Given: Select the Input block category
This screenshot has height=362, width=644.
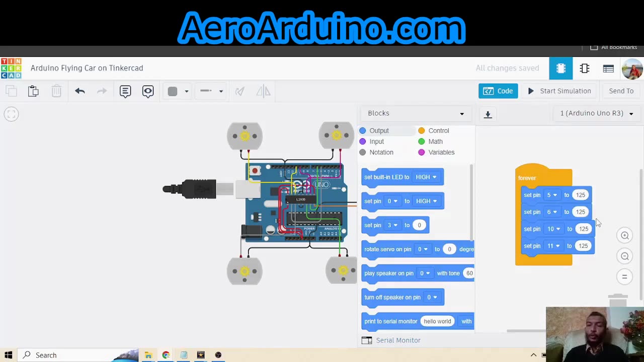Looking at the screenshot, I should pyautogui.click(x=372, y=142).
